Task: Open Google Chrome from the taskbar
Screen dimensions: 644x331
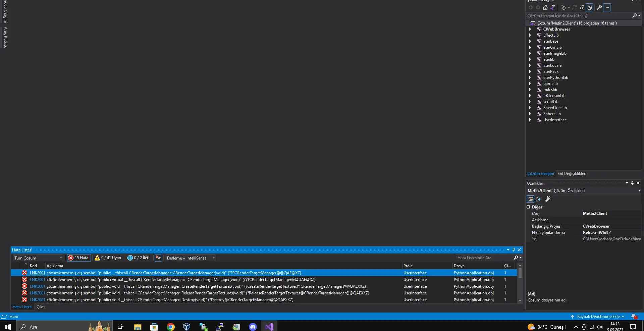Action: [x=171, y=327]
